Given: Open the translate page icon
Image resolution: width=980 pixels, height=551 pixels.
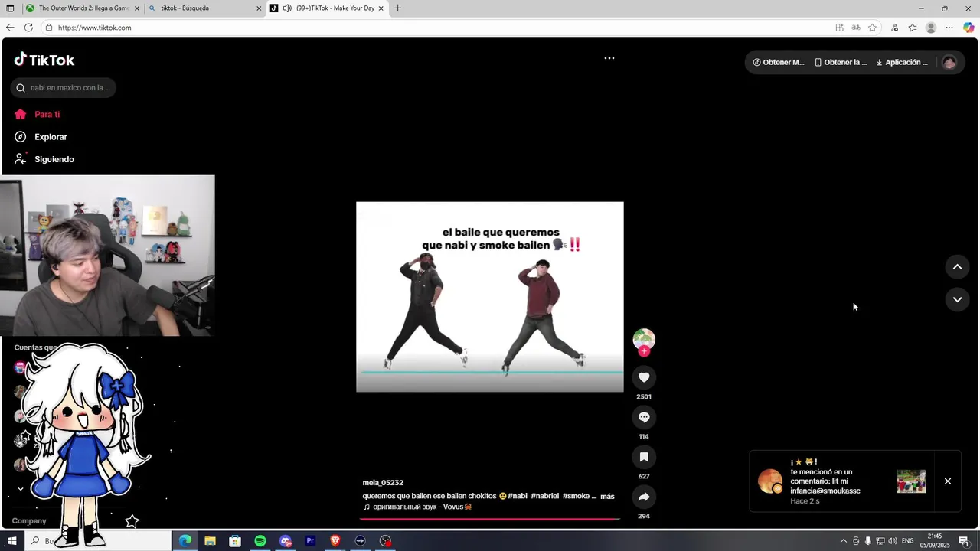Looking at the screenshot, I should [856, 28].
